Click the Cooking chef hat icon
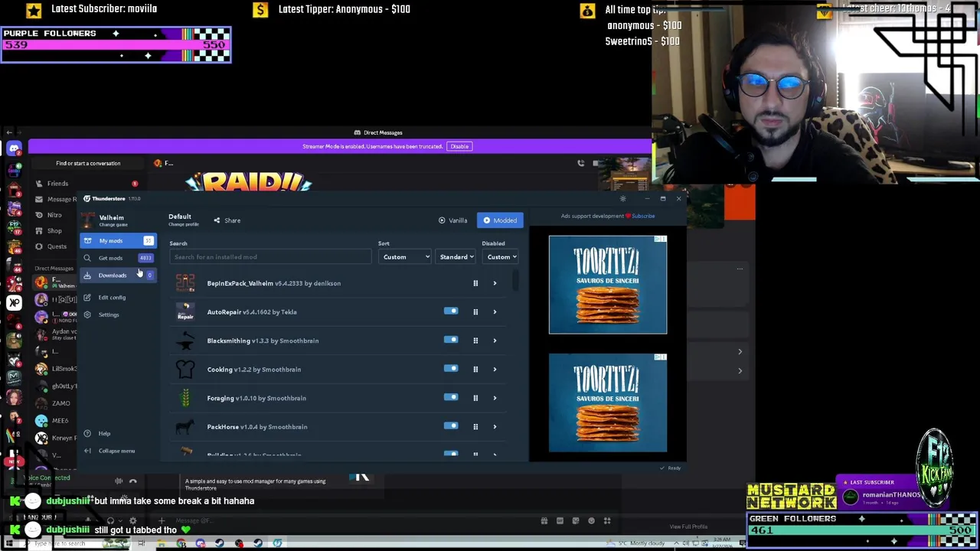980x551 pixels. click(x=185, y=369)
